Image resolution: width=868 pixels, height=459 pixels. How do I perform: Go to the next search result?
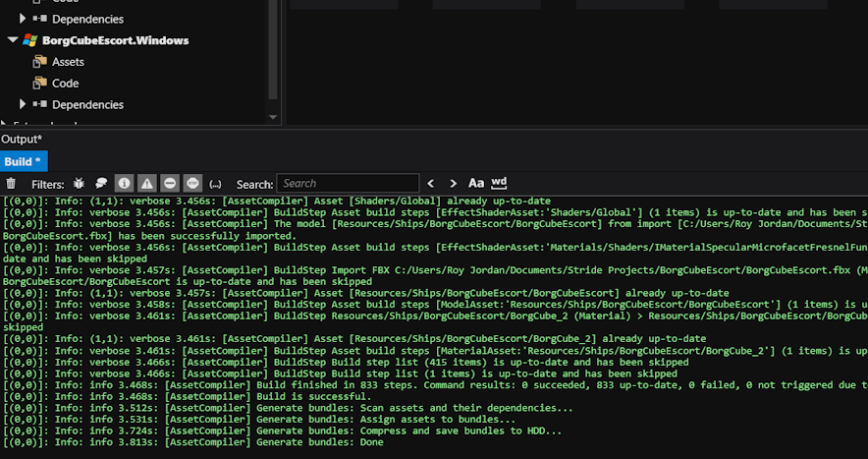[453, 184]
